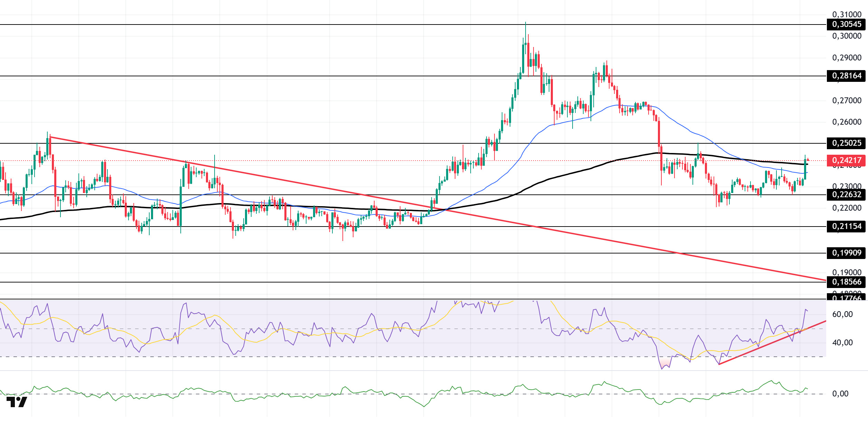
Task: Click the TradingView logo icon
Action: click(17, 402)
